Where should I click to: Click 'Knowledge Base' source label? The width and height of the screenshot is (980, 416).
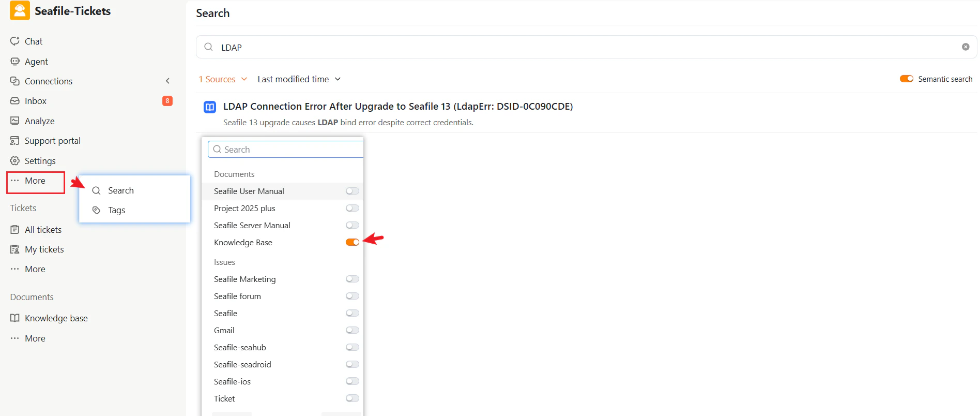coord(243,243)
